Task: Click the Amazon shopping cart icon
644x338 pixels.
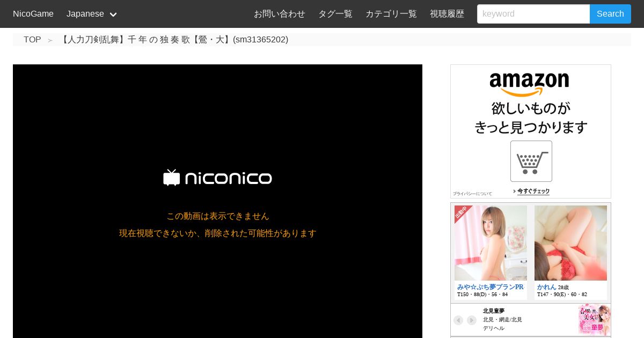Action: (x=531, y=161)
